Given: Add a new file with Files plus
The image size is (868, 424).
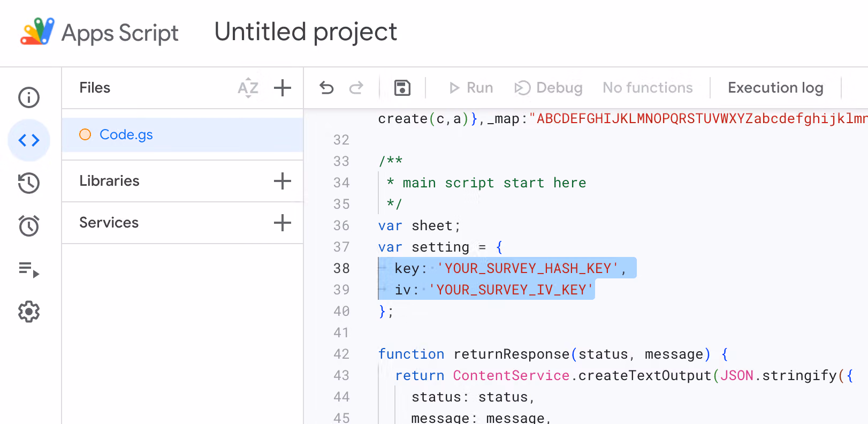Looking at the screenshot, I should pos(283,88).
